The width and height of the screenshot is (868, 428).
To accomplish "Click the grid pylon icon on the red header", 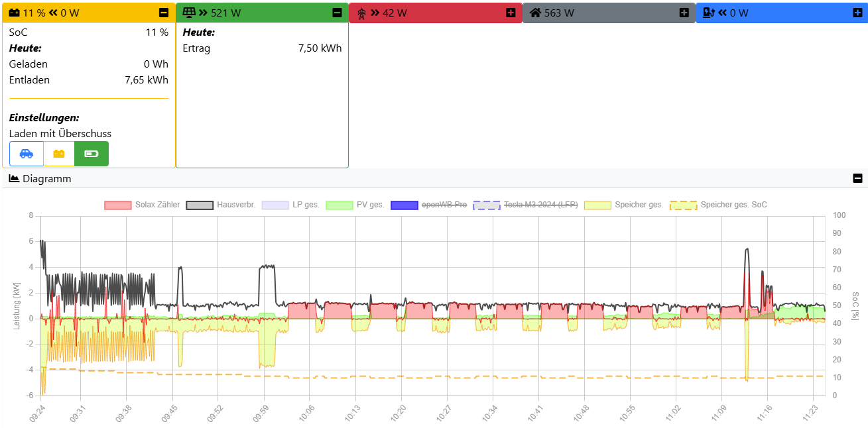I will click(362, 11).
